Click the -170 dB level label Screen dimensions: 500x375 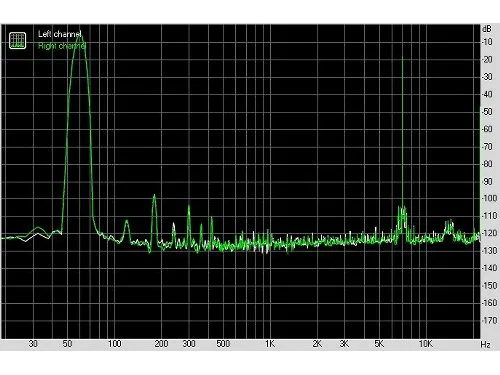point(489,320)
